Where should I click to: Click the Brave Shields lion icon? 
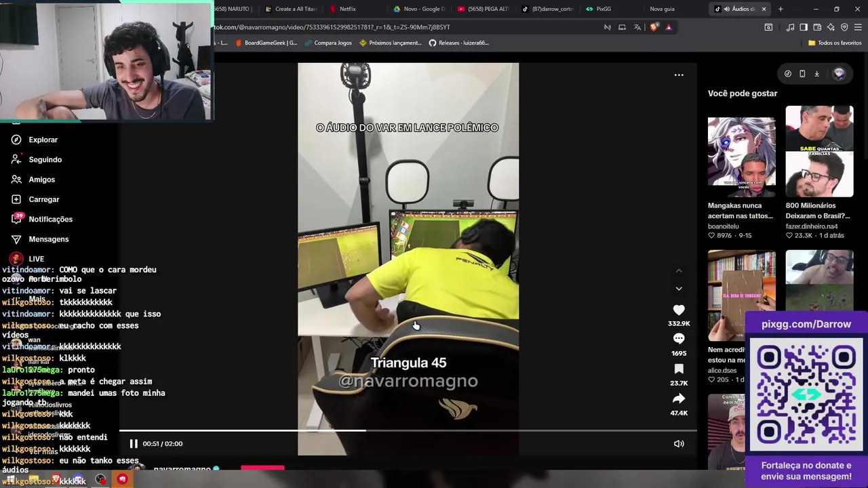(x=654, y=27)
